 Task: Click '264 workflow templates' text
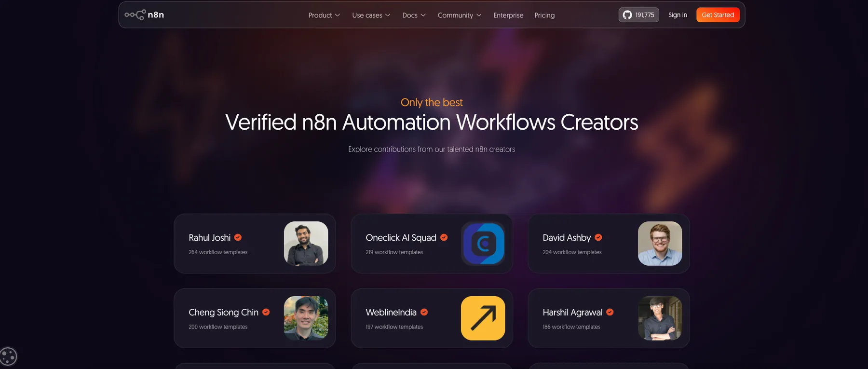(x=218, y=252)
